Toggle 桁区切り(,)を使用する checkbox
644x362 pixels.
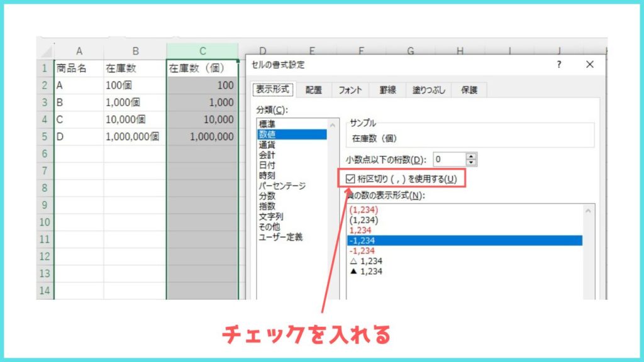351,180
